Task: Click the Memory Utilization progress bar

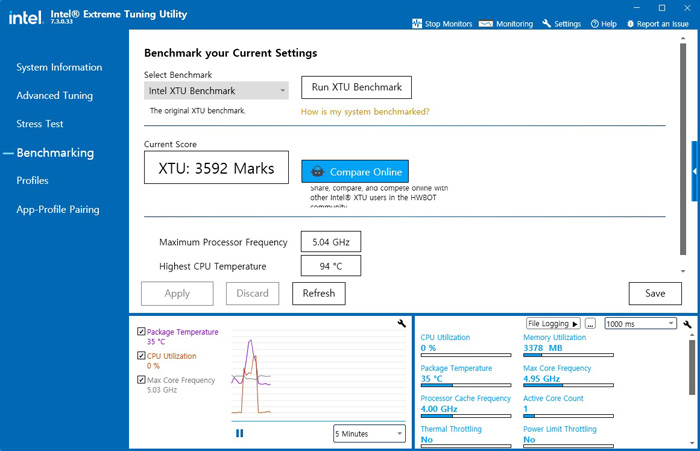Action: [568, 355]
